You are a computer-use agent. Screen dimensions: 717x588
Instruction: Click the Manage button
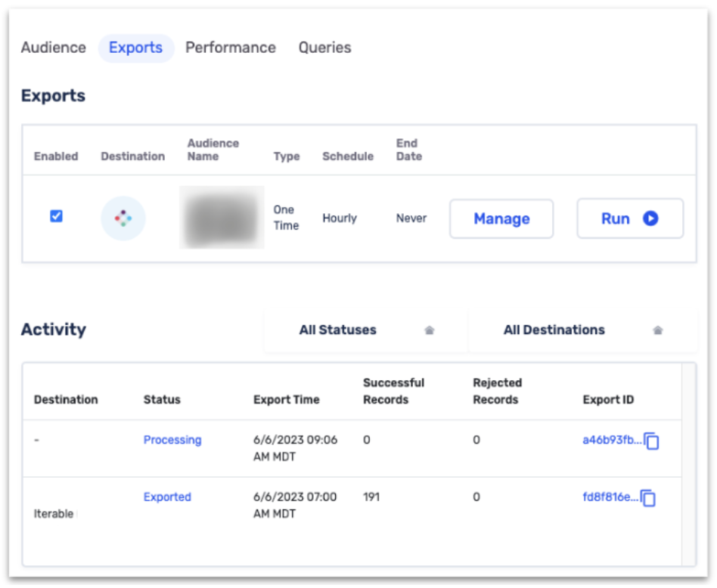501,218
